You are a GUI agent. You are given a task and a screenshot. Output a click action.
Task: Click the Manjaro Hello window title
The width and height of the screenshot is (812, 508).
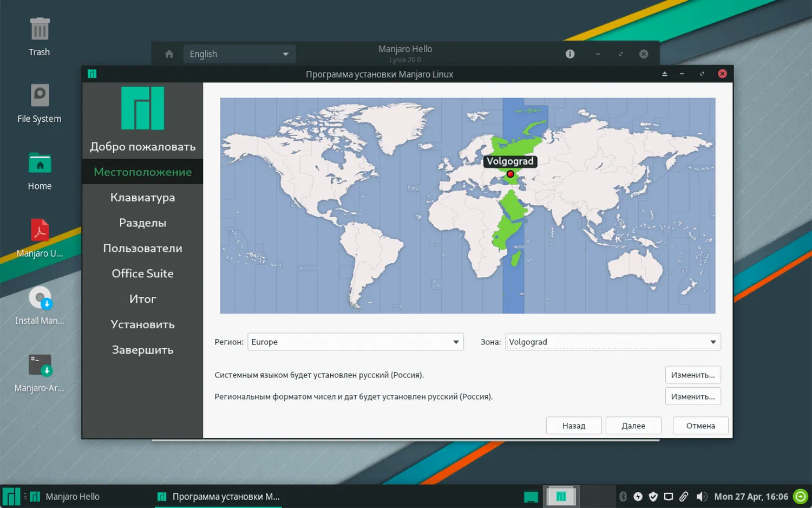(405, 49)
